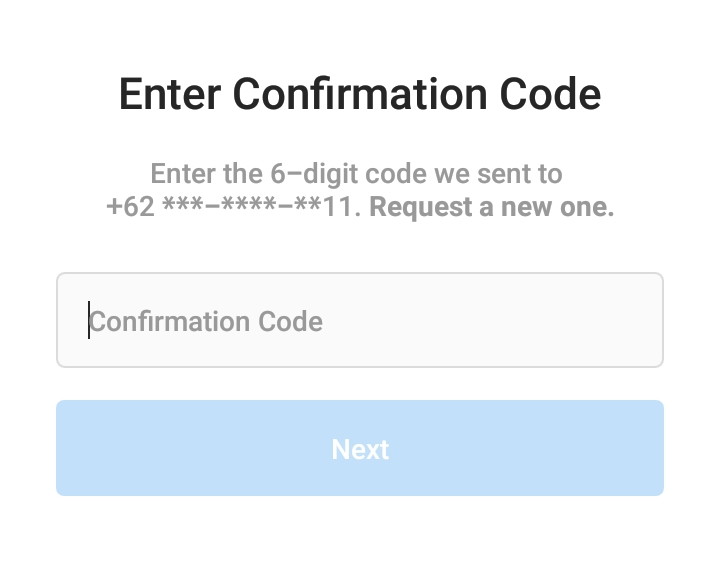Image resolution: width=720 pixels, height=569 pixels.
Task: Place cursor in the Confirmation Code box
Action: point(360,320)
